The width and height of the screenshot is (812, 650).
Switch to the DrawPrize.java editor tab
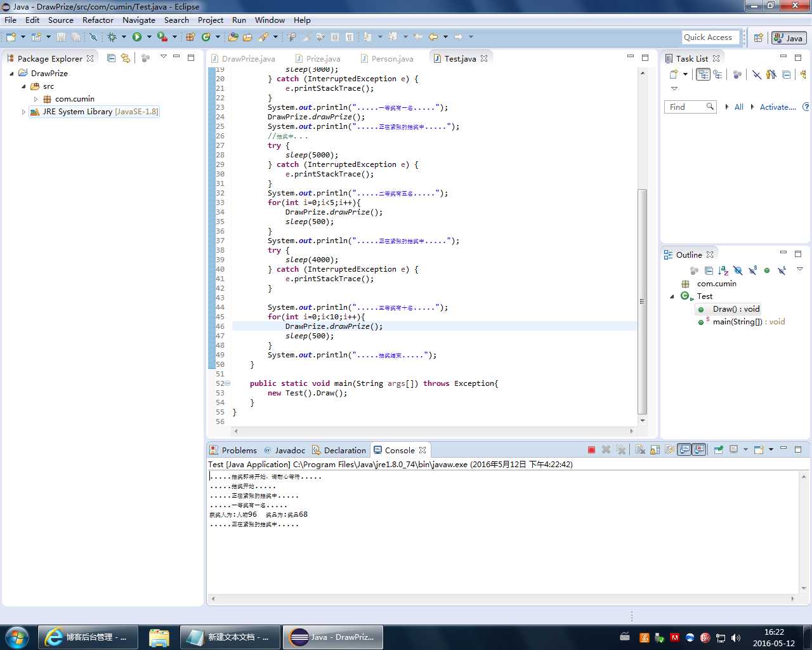248,58
